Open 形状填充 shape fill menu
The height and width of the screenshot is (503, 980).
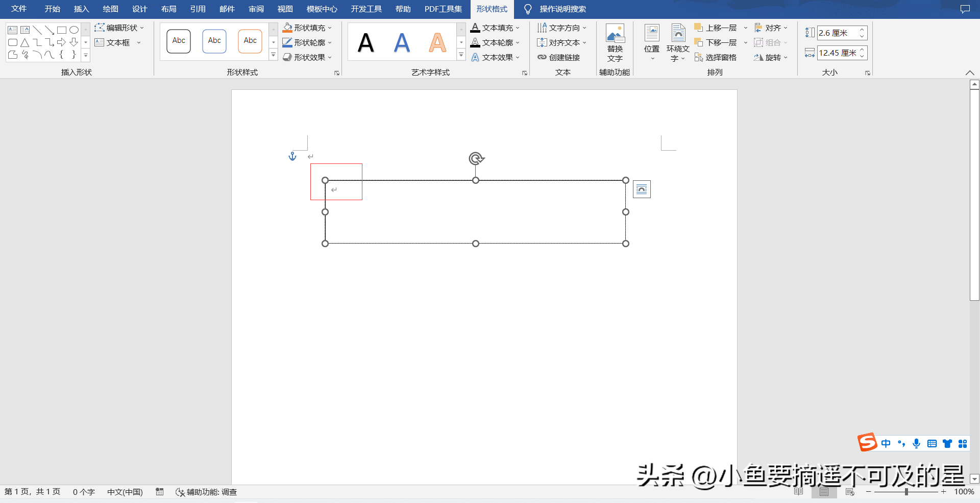[307, 28]
